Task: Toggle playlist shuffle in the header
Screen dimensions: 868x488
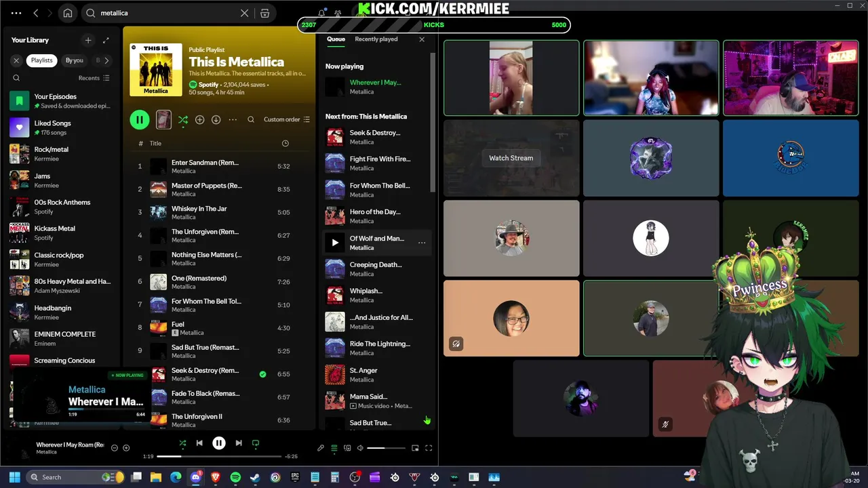Action: click(x=183, y=120)
